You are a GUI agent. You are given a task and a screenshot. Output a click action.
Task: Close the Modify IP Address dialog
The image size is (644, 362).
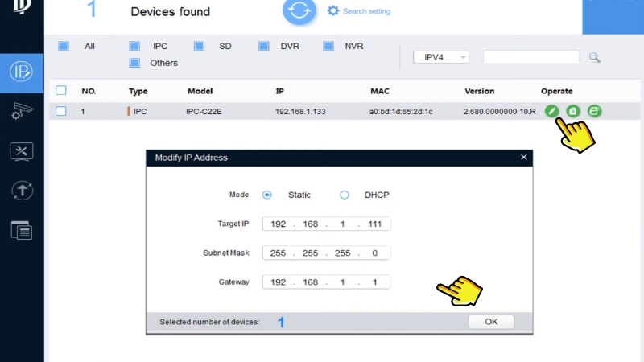523,158
